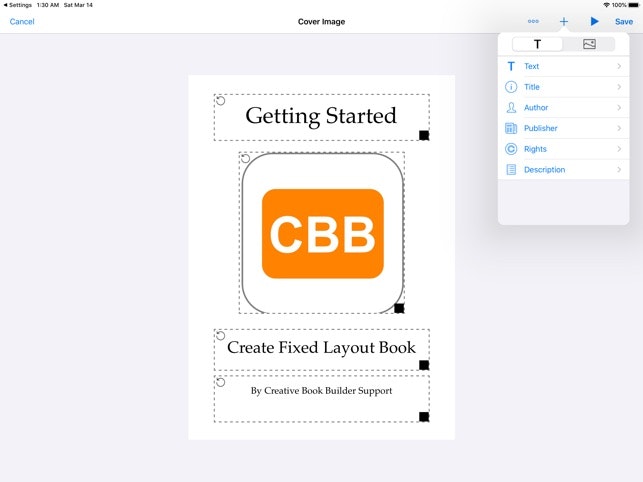Expand the chevron on the Author row

(619, 107)
